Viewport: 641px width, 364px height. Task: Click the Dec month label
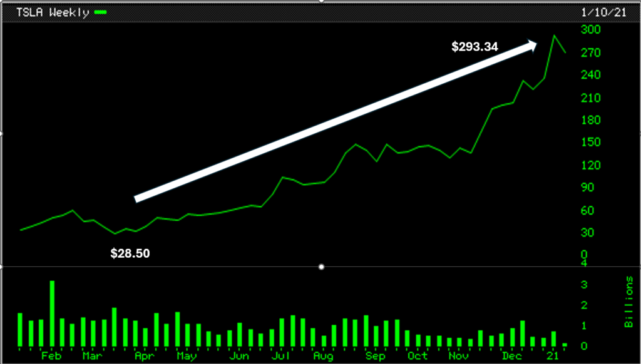(512, 355)
